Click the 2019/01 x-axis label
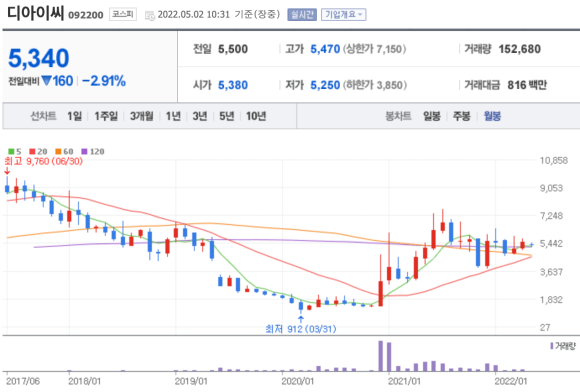The image size is (580, 392). coord(191,381)
